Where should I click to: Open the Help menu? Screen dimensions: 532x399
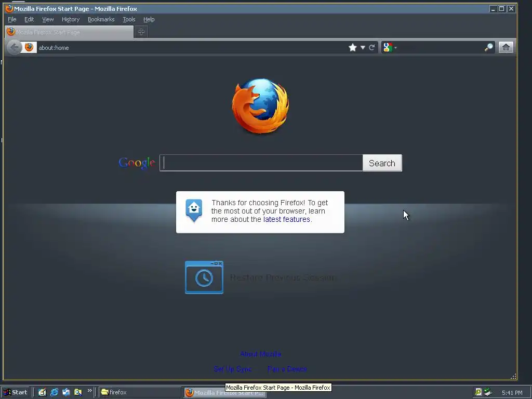pyautogui.click(x=149, y=19)
